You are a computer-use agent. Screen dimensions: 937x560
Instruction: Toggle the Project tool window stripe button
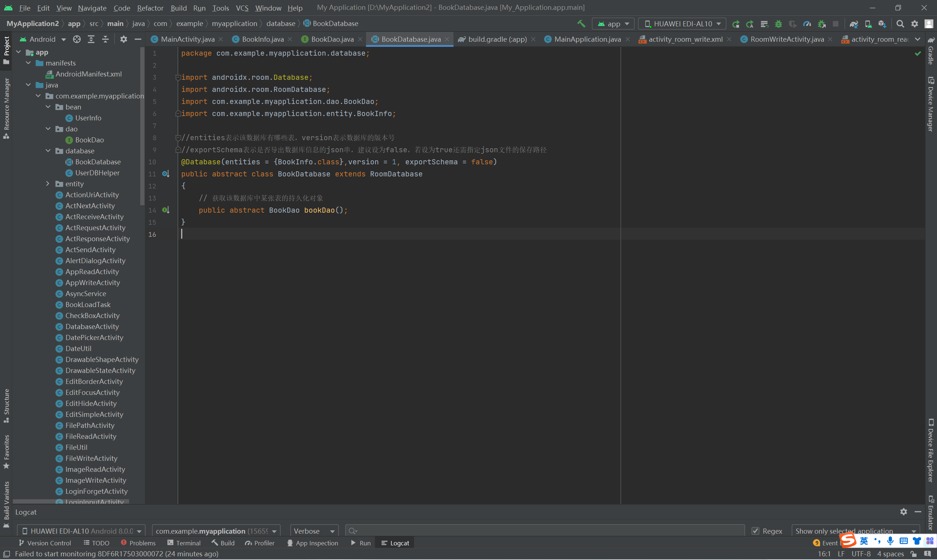6,51
